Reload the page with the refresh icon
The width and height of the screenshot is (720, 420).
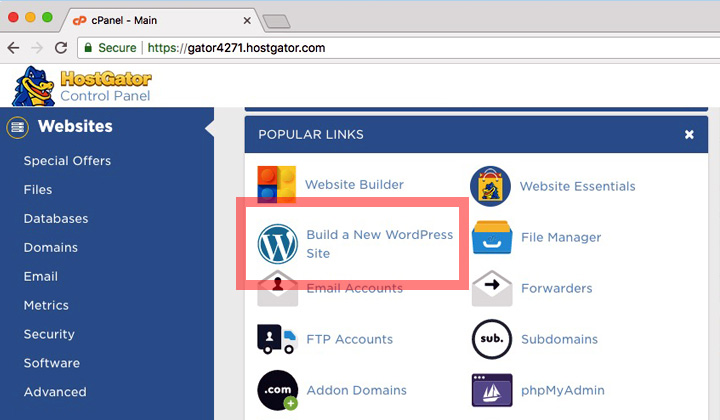[61, 48]
